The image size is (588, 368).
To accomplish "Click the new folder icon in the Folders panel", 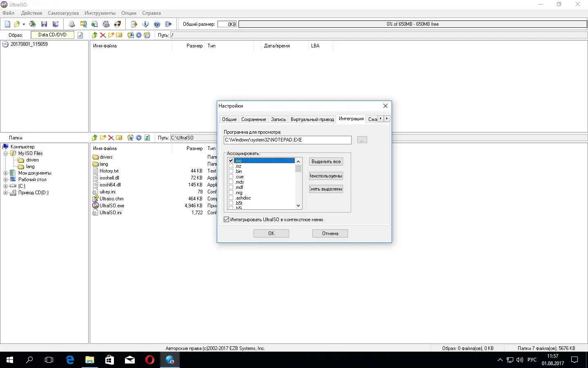I will click(102, 138).
